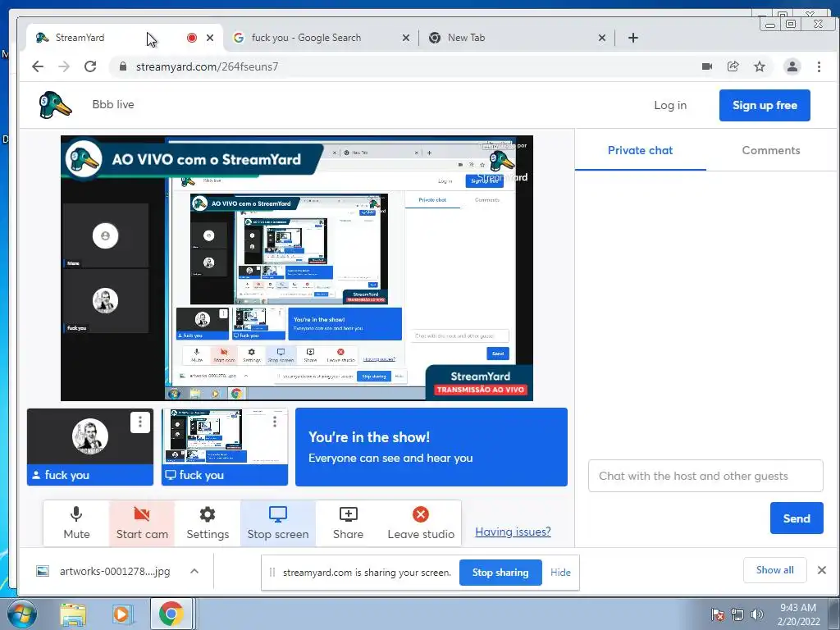Hide the screen sharing notification bar
The width and height of the screenshot is (840, 630).
[560, 573]
